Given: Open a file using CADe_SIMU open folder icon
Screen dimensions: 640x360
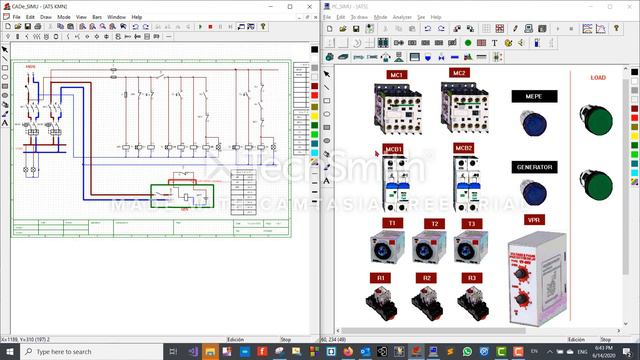Looking at the screenshot, I should 18,27.
